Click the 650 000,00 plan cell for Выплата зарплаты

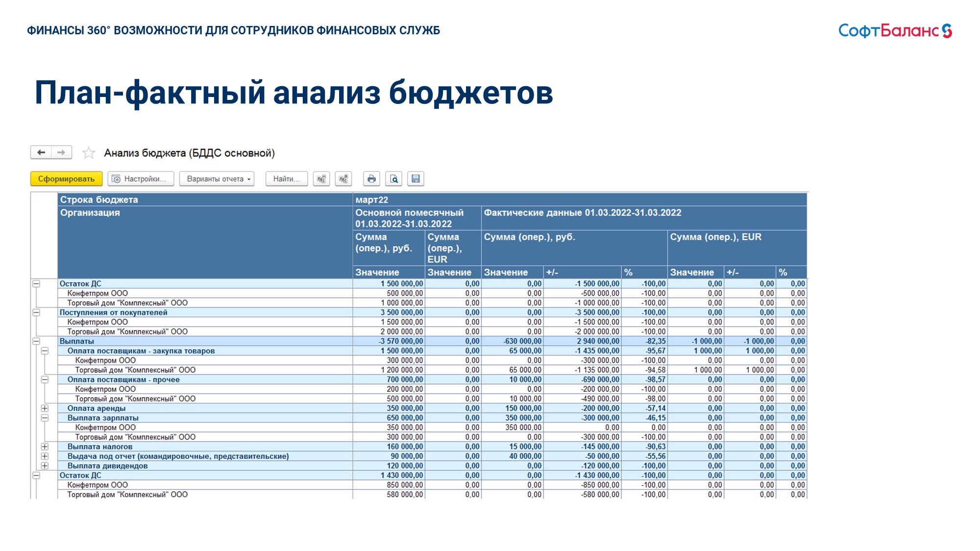pos(389,418)
